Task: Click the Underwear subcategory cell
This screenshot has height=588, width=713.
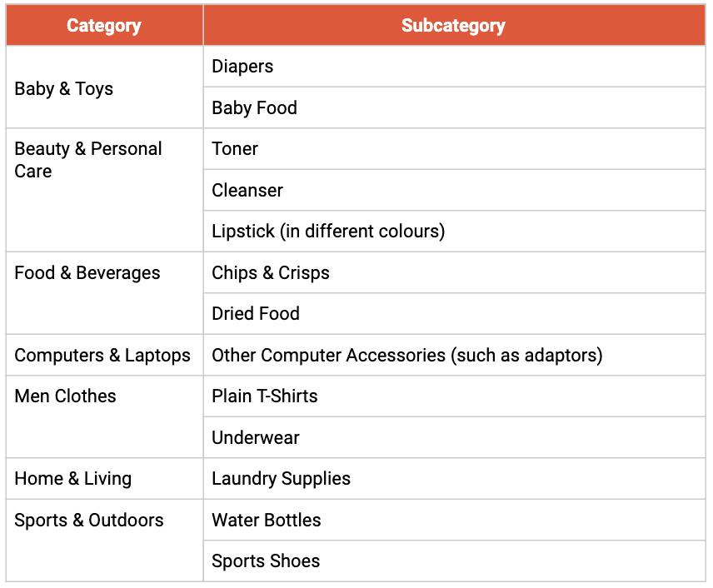Action: (256, 438)
